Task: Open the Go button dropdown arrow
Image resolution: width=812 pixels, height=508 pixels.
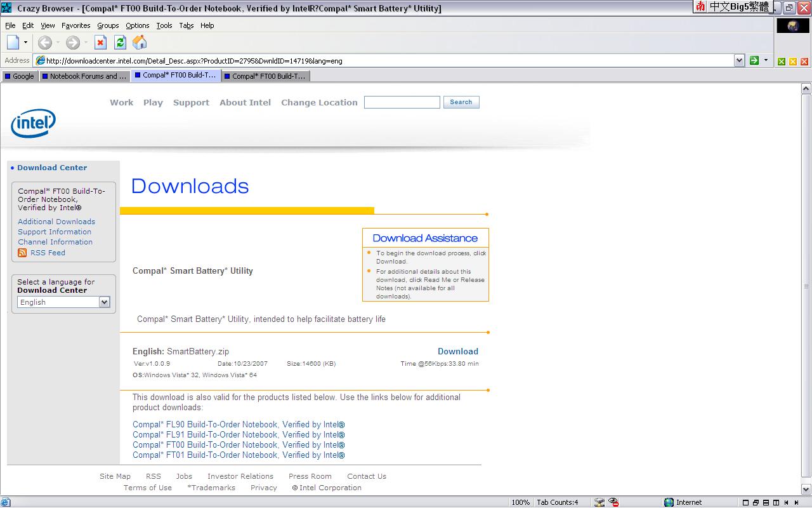Action: [x=766, y=60]
